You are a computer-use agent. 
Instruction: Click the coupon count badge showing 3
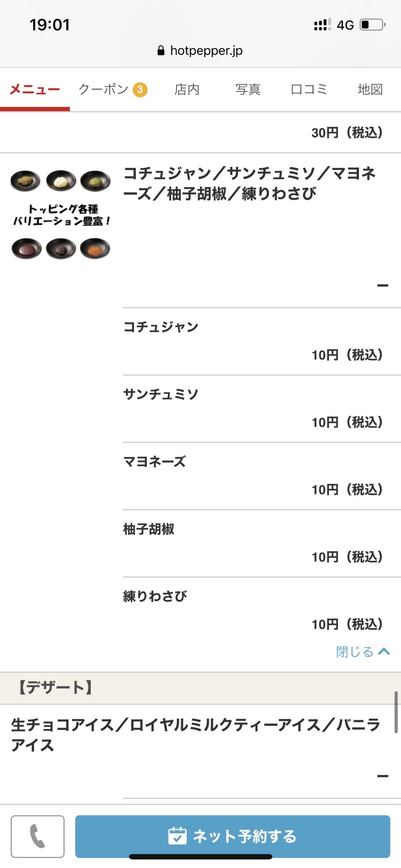click(x=140, y=89)
